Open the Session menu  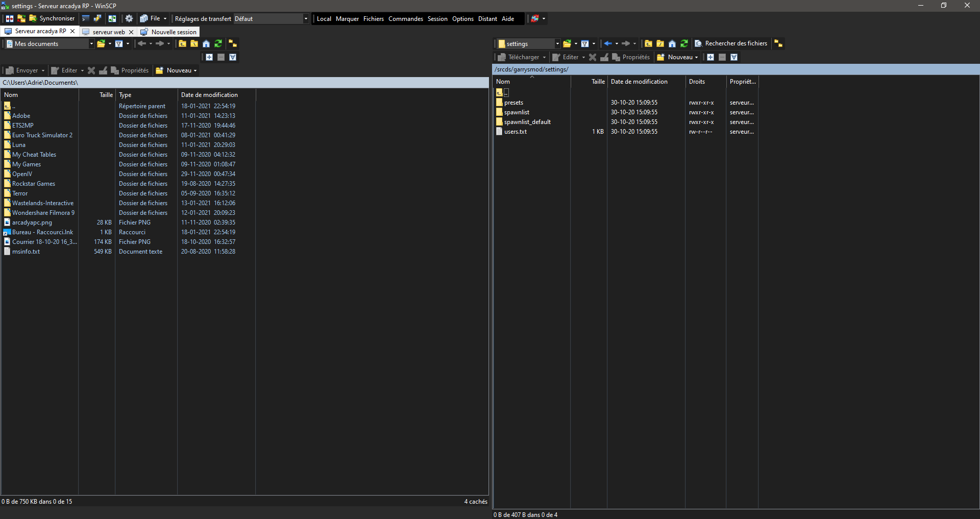[x=437, y=19]
